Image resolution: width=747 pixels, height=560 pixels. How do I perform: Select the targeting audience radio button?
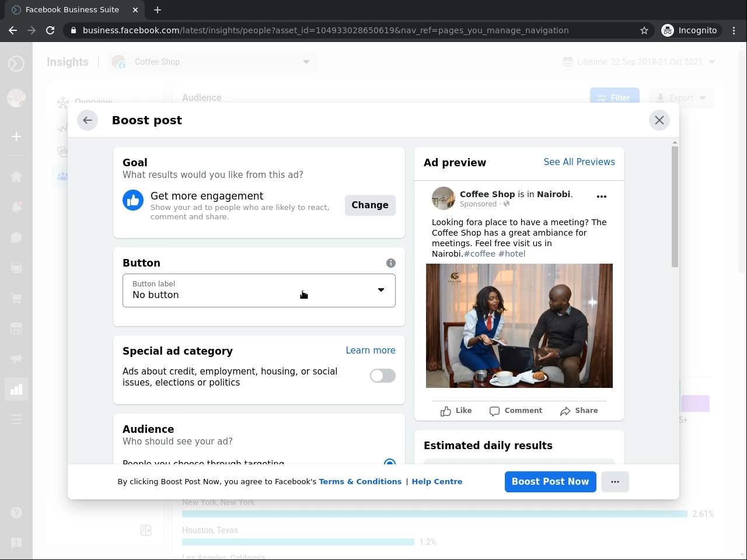[390, 463]
